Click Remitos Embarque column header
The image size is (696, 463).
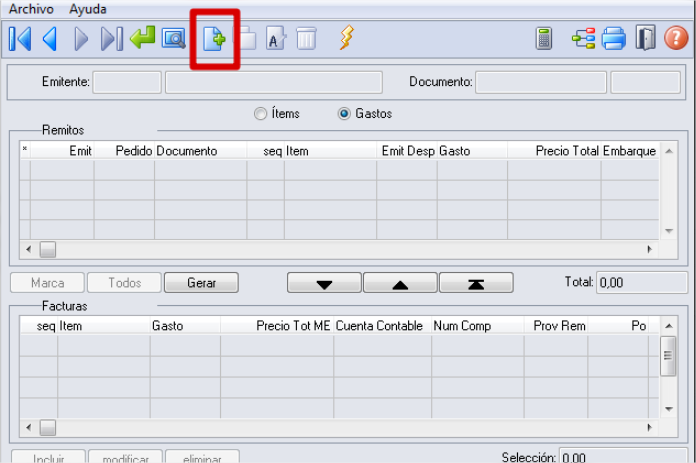[x=630, y=151]
